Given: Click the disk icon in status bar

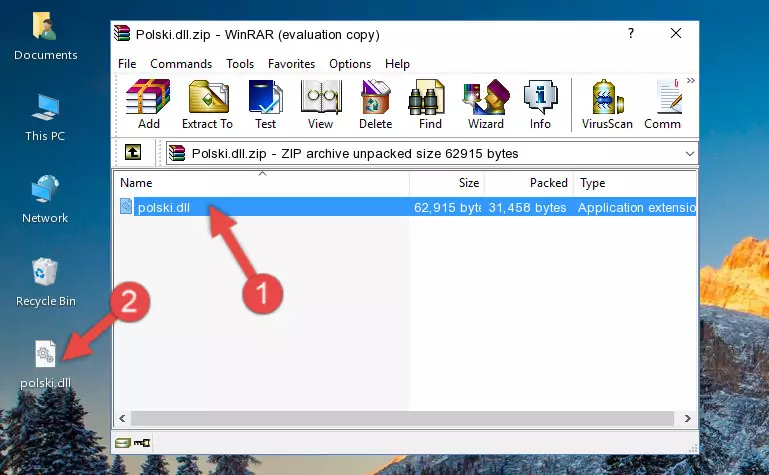Looking at the screenshot, I should pyautogui.click(x=123, y=443).
